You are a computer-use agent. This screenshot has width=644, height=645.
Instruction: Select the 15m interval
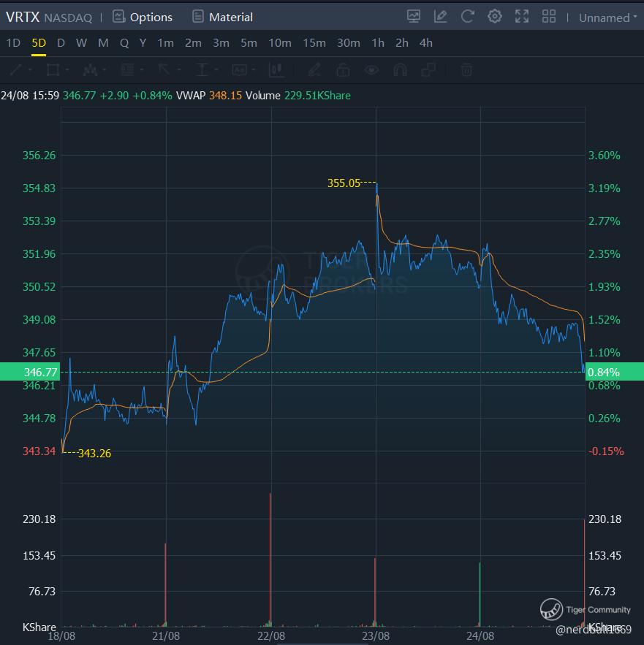pos(314,43)
